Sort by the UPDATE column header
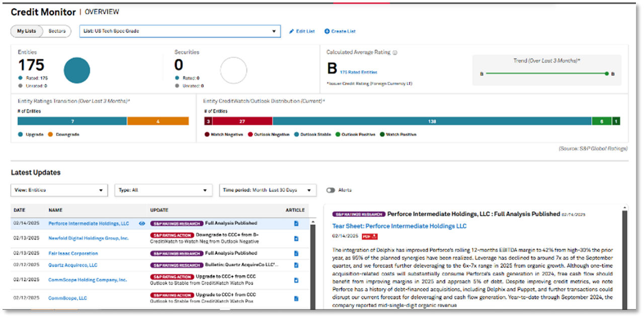Image resolution: width=644 pixels, height=318 pixels. pos(159,210)
